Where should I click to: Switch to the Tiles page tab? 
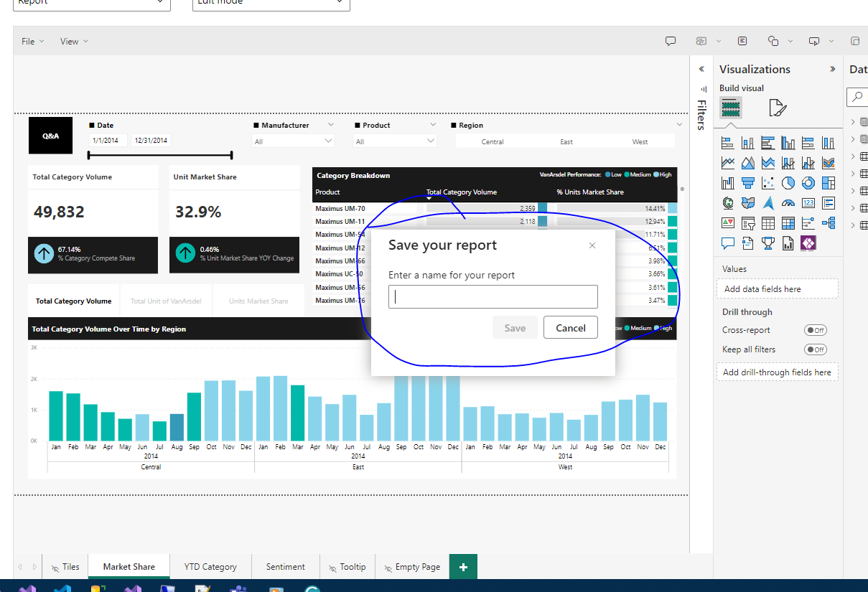65,566
